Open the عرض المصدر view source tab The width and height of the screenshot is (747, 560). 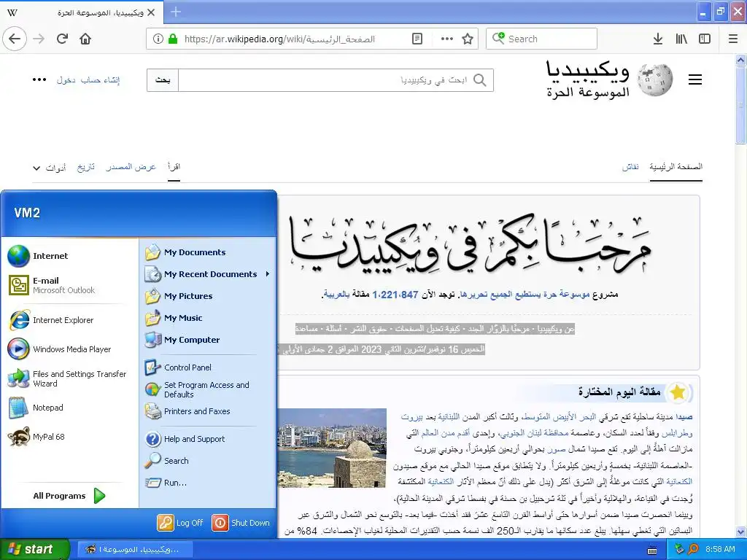pos(131,167)
